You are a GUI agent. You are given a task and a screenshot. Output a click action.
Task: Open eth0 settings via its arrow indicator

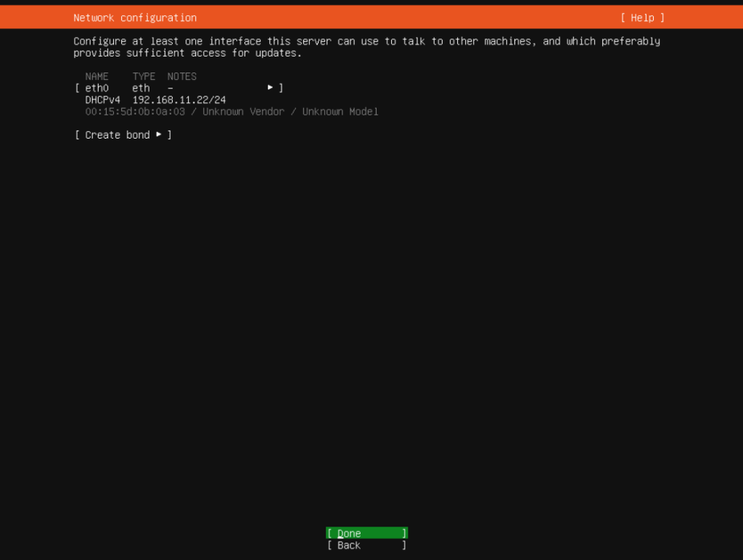click(x=270, y=87)
